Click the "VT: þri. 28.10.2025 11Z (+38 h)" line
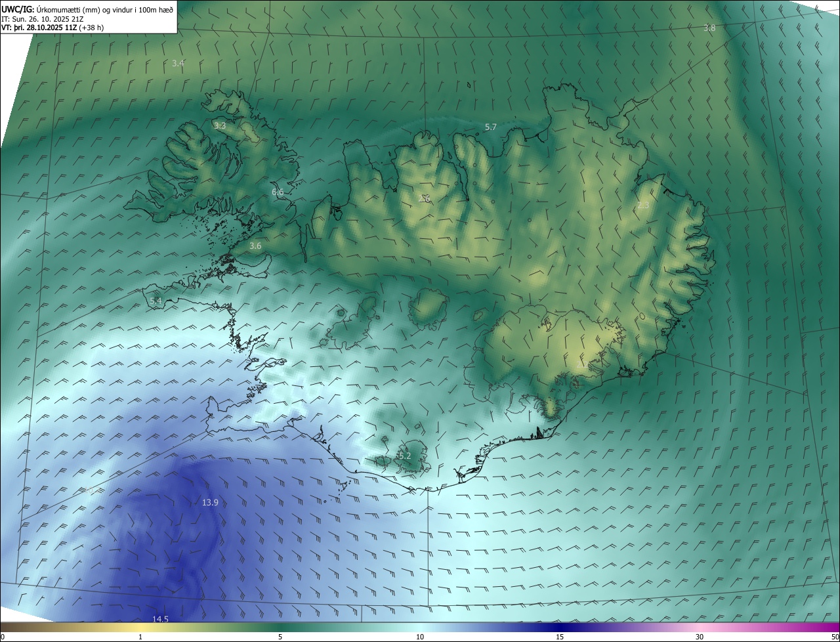This screenshot has width=840, height=642. click(52, 28)
